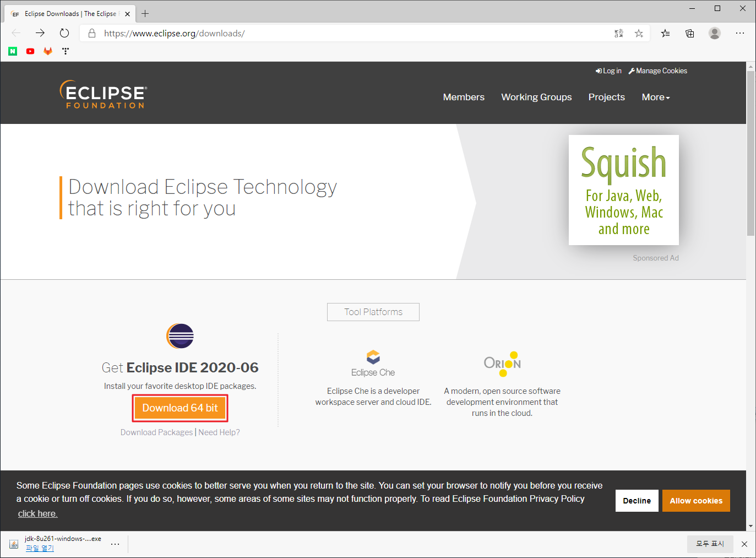This screenshot has width=756, height=558.
Task: Click the site lock icon in address bar
Action: click(x=92, y=33)
